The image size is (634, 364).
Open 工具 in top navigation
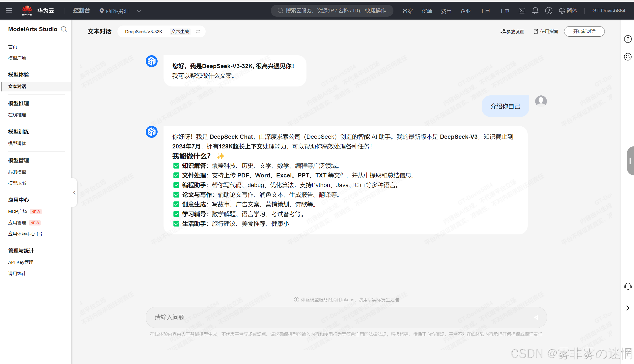pos(485,11)
